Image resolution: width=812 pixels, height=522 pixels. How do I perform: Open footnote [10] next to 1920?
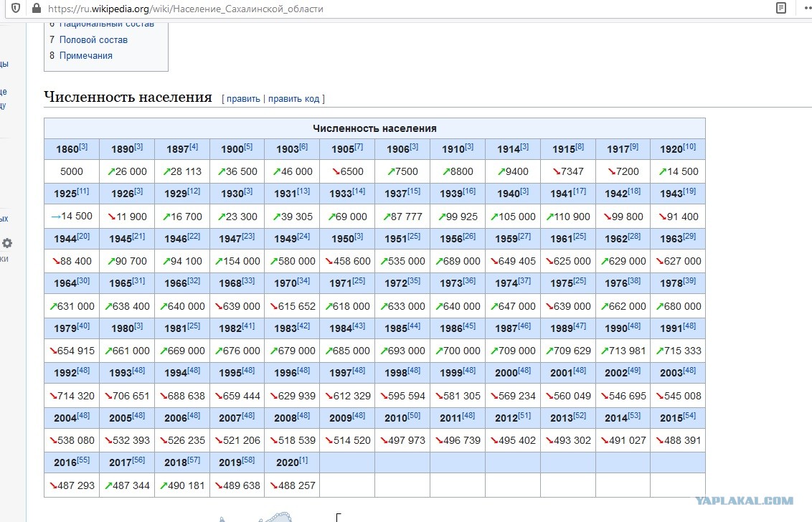click(x=689, y=146)
